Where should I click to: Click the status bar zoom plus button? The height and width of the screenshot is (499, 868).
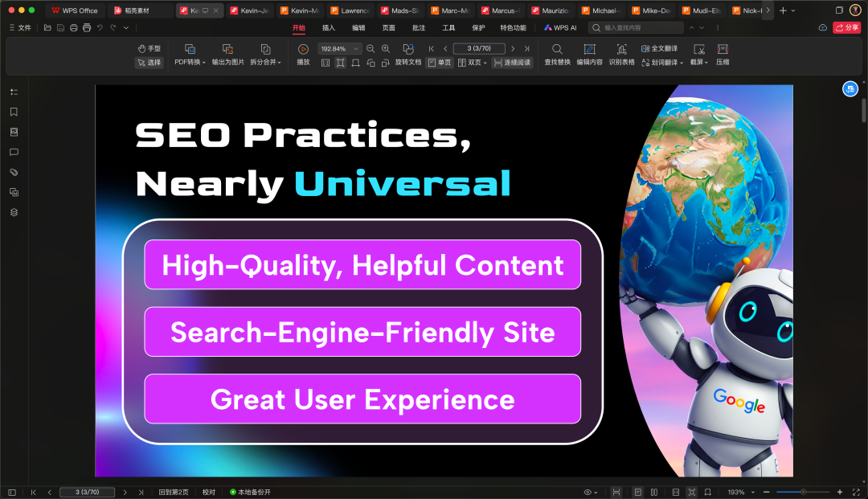(x=840, y=492)
